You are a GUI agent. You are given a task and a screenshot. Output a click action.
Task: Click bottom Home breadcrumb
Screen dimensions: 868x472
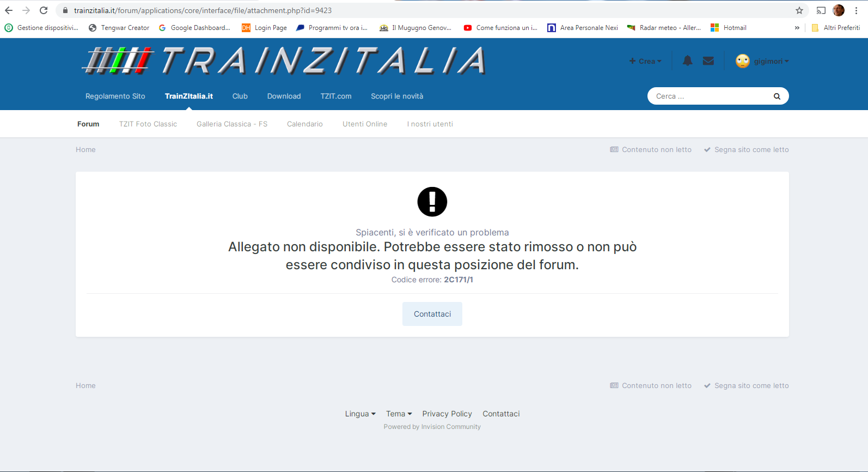click(85, 385)
